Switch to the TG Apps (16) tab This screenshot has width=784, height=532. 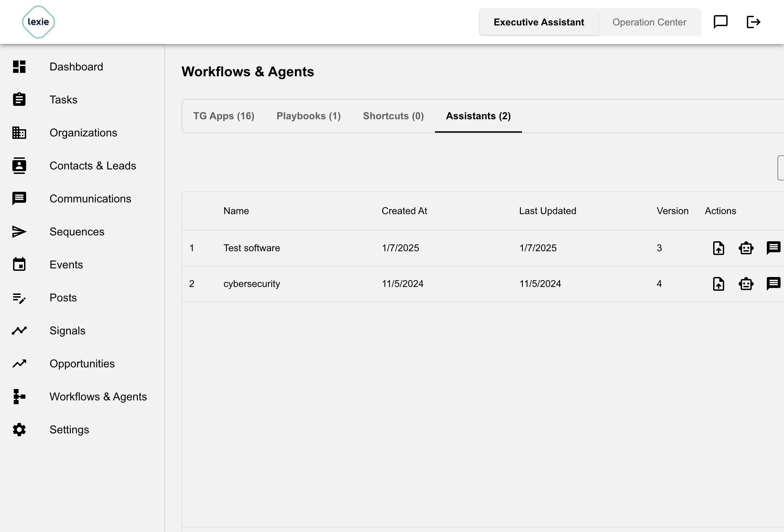(x=224, y=116)
